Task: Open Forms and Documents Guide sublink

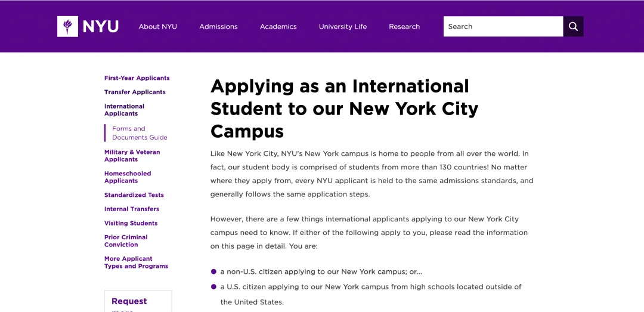Action: pos(140,133)
